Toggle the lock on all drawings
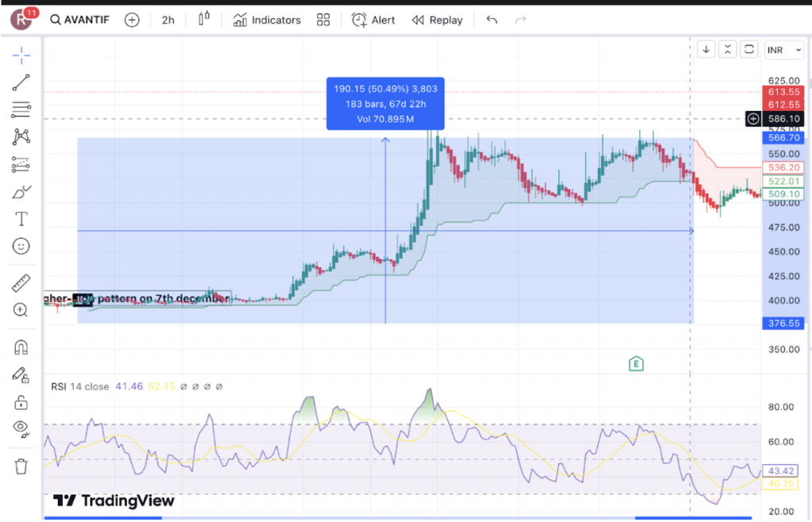812x522 pixels. [x=21, y=401]
